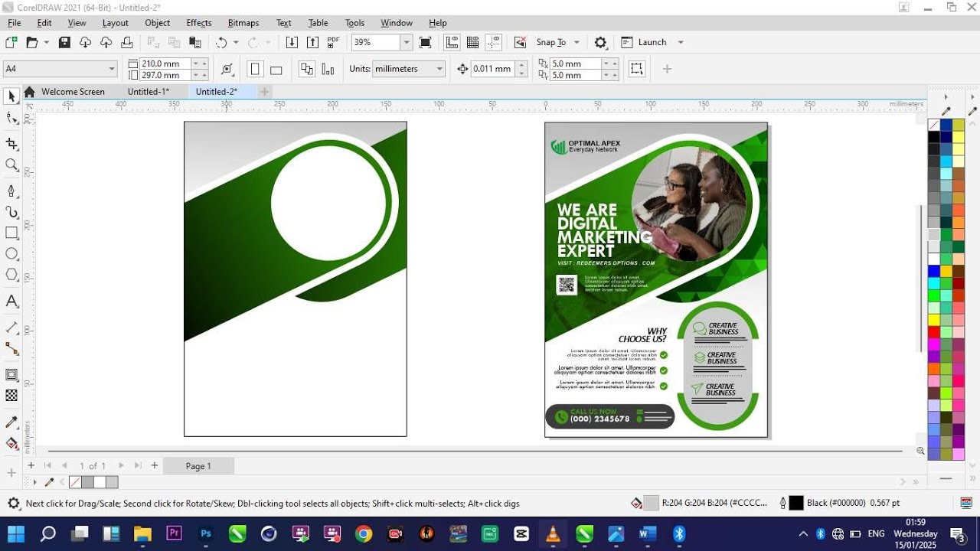Image resolution: width=980 pixels, height=551 pixels.
Task: Add a page after the last page
Action: point(155,465)
